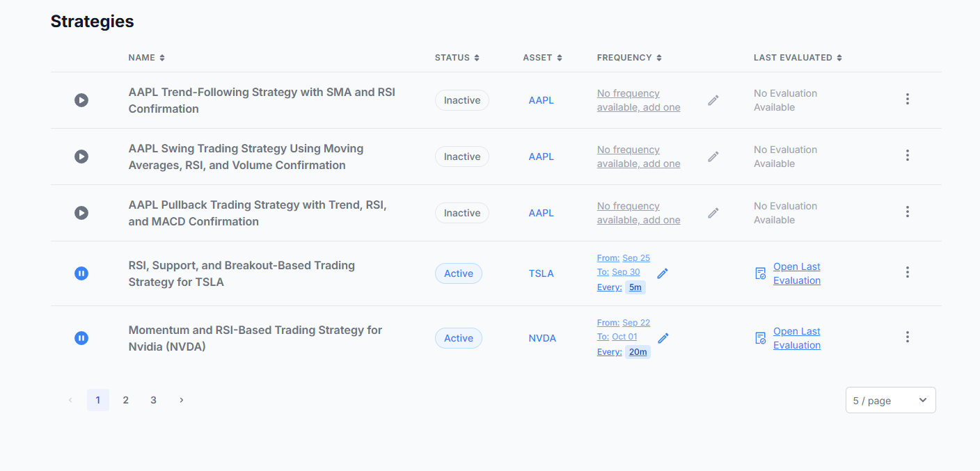This screenshot has width=980, height=471.
Task: Click the evaluation document icon for NVDA
Action: (x=760, y=337)
